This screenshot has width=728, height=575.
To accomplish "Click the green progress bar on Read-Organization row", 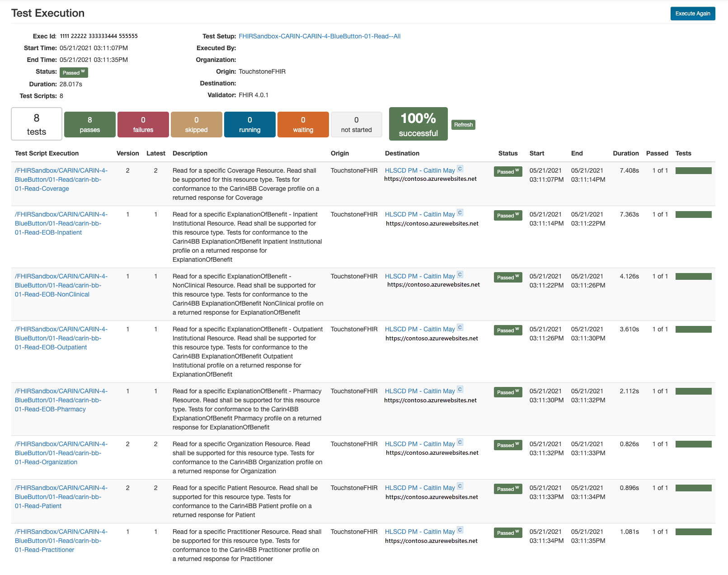I will [694, 444].
